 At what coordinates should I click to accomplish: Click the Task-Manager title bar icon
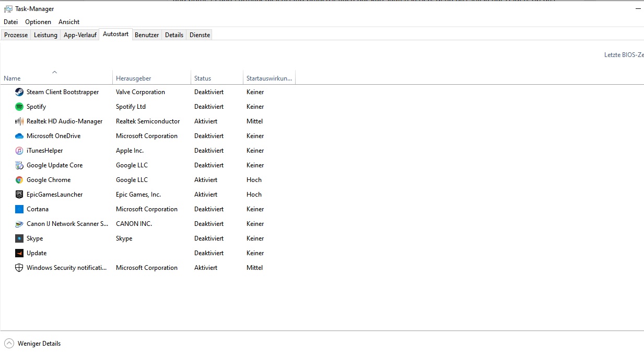pyautogui.click(x=8, y=9)
